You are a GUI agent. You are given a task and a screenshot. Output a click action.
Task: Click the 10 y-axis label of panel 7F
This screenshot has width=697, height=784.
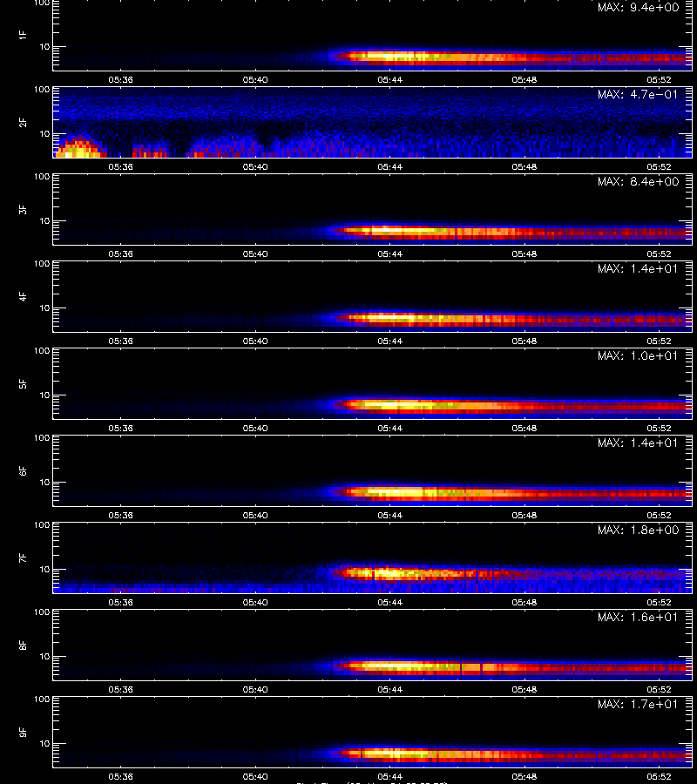(44, 569)
